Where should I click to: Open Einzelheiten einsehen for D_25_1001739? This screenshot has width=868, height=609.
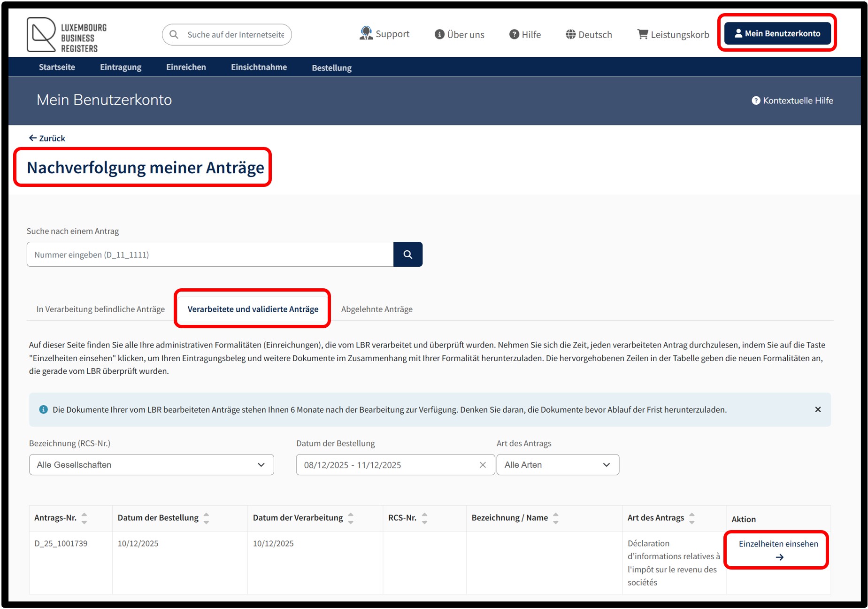(778, 550)
